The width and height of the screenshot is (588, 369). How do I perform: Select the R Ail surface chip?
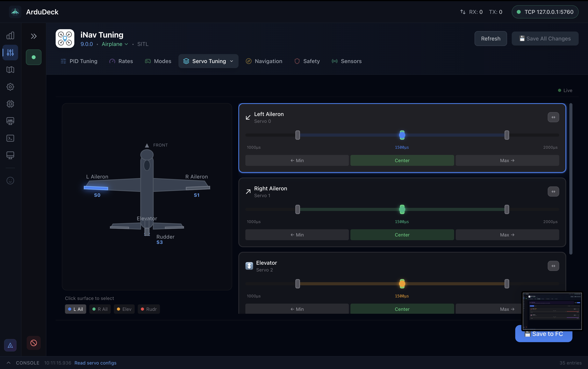[x=100, y=309]
